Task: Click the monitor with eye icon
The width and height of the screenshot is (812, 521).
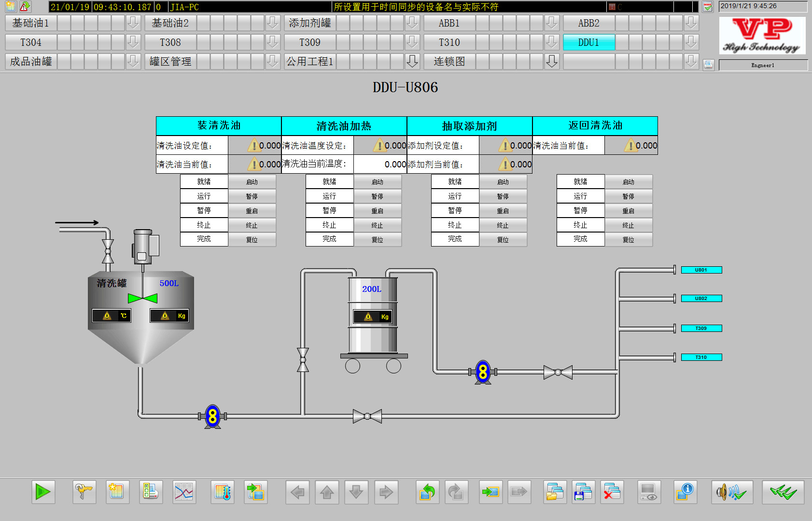Action: pyautogui.click(x=648, y=492)
